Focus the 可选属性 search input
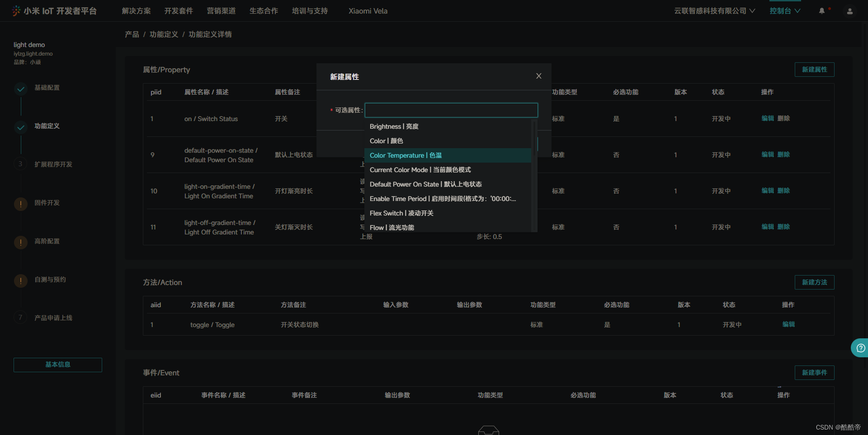 [451, 110]
